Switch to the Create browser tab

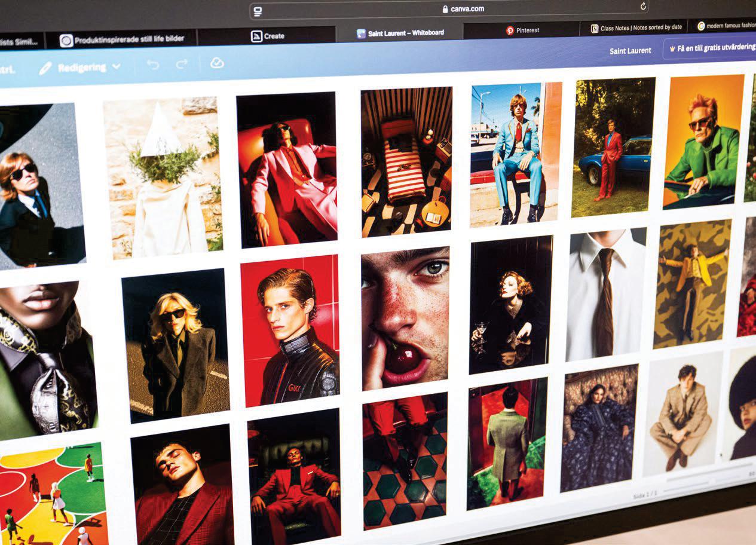(x=267, y=36)
